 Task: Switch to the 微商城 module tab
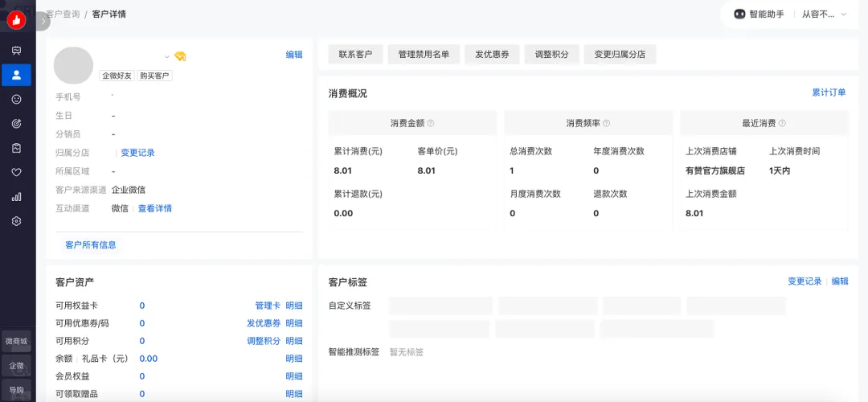pyautogui.click(x=16, y=341)
